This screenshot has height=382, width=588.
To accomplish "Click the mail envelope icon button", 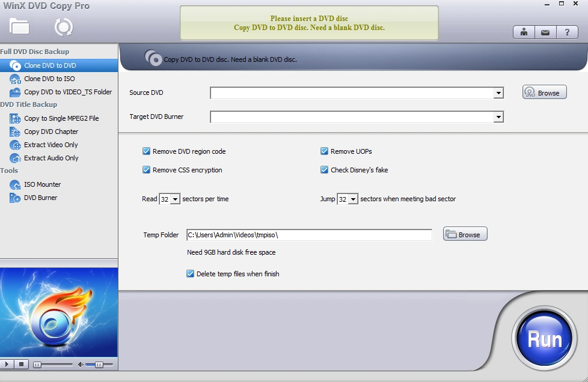I will [545, 32].
